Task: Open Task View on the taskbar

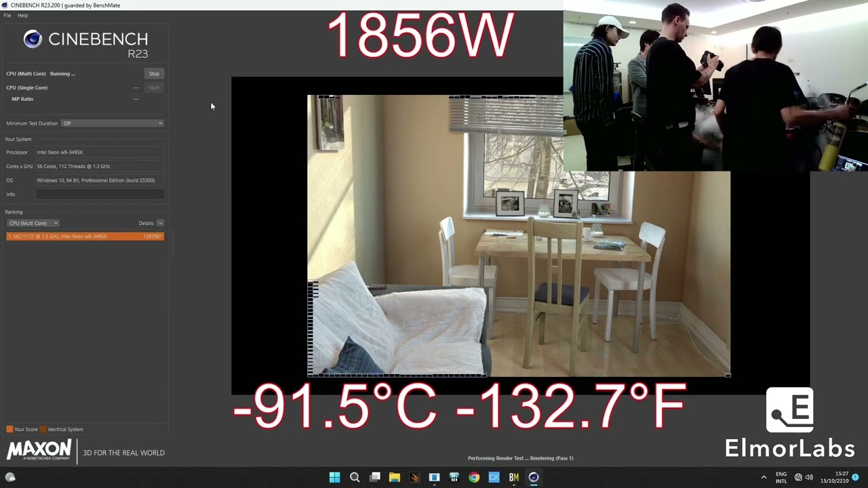Action: pos(374,477)
